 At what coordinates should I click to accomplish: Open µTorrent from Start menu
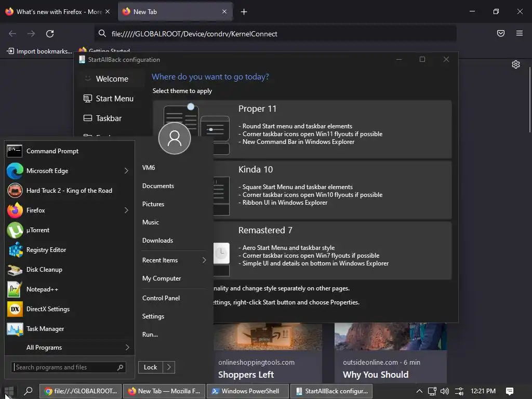70,230
